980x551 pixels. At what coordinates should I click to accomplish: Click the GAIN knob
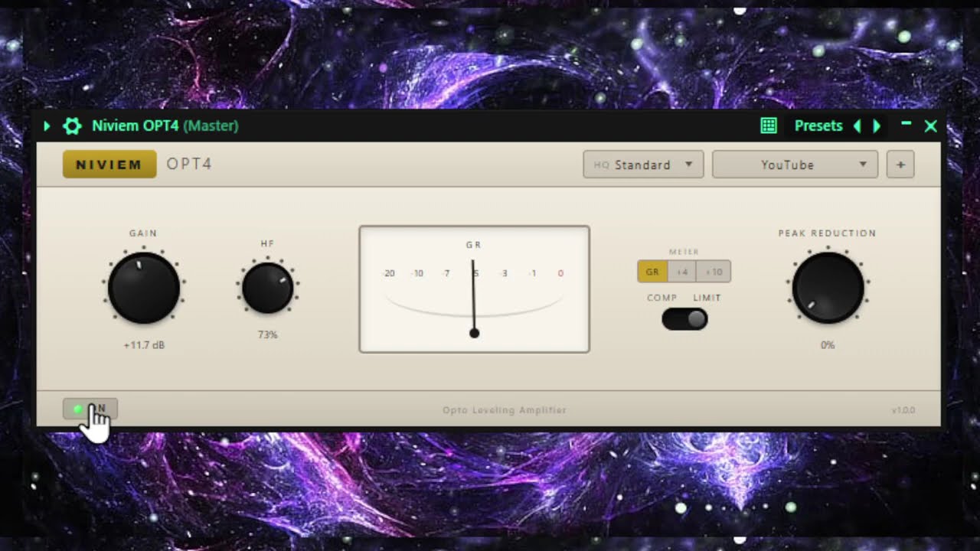coord(144,289)
